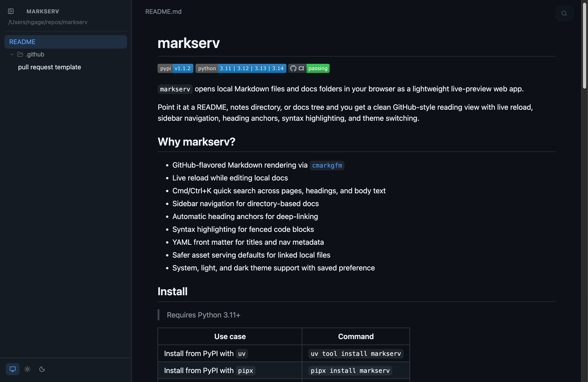Click the repo path /Users/ngage/repos/markserv
The image size is (588, 382).
pos(48,22)
